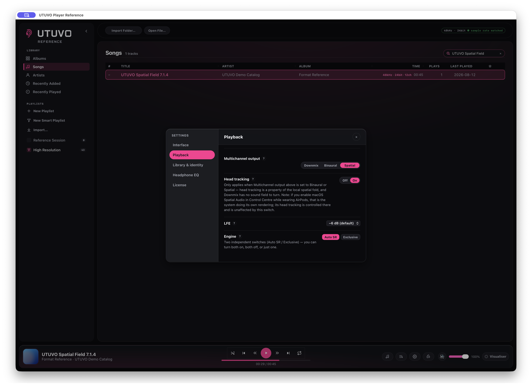Show help for LFE setting

(234, 223)
